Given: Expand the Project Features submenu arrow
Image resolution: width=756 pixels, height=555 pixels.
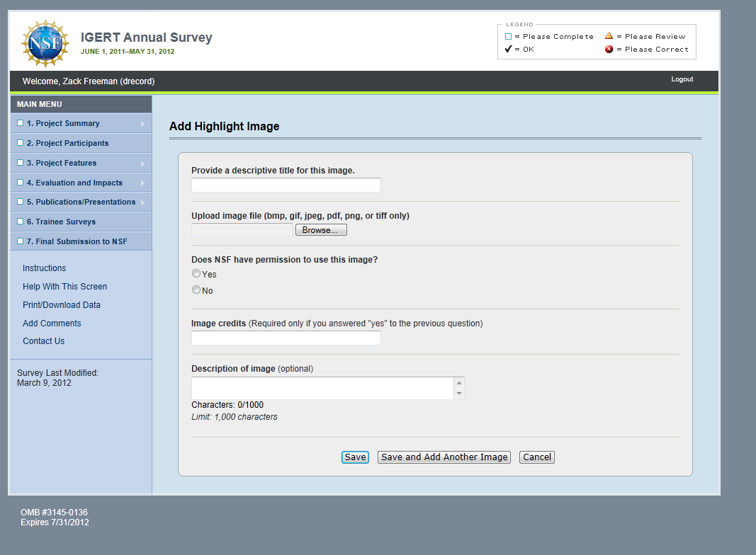Looking at the screenshot, I should [x=142, y=164].
